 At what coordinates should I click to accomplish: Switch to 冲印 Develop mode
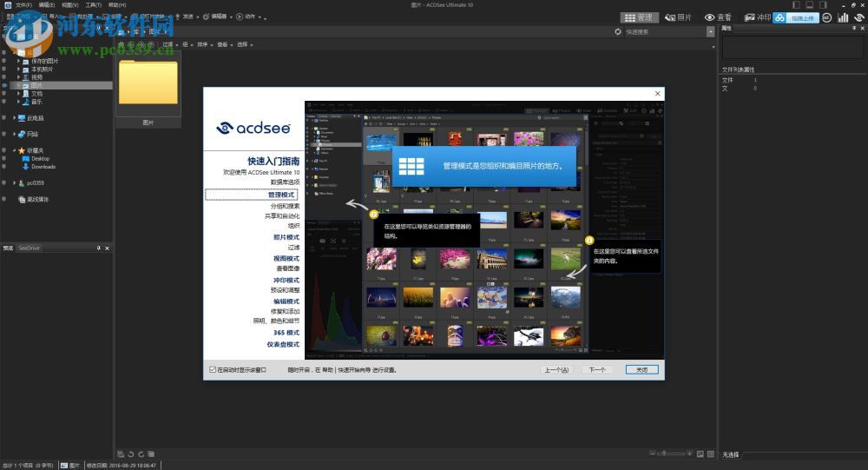point(757,17)
